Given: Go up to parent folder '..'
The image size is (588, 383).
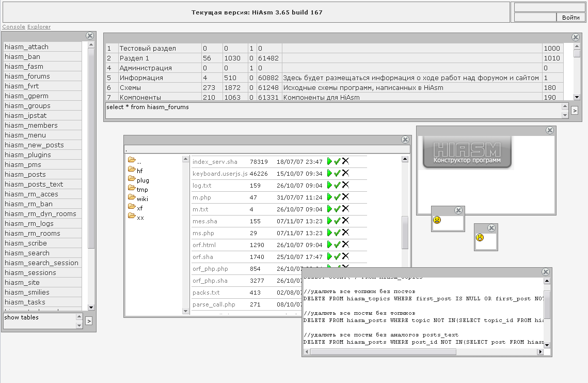Looking at the screenshot, I should point(139,161).
